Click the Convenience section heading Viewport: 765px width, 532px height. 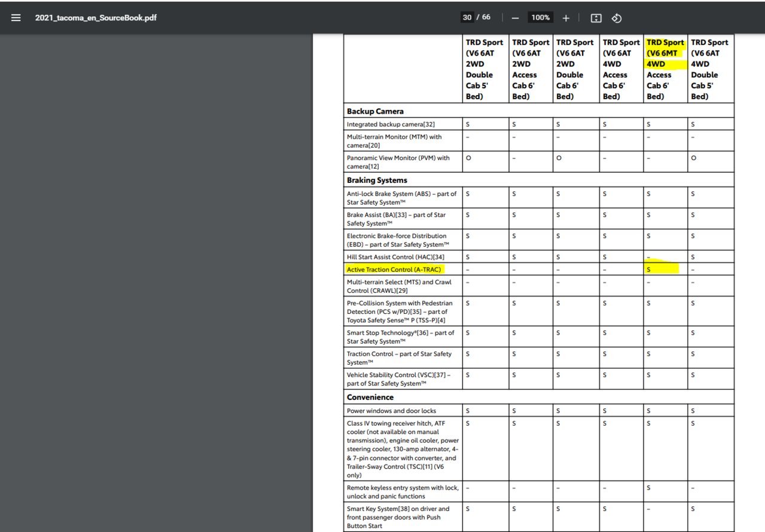coord(370,397)
